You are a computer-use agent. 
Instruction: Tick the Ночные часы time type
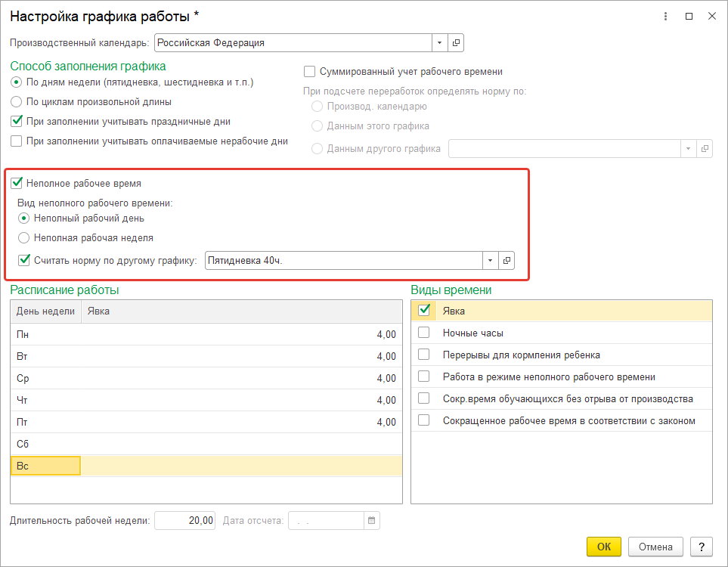[424, 333]
